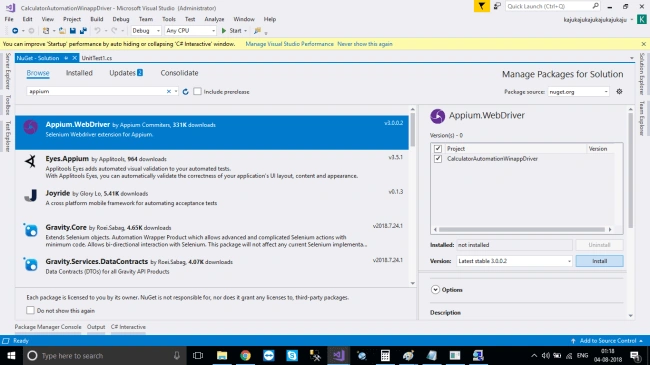This screenshot has width=650, height=365.
Task: Click the Task View taskbar icon
Action: click(x=198, y=356)
